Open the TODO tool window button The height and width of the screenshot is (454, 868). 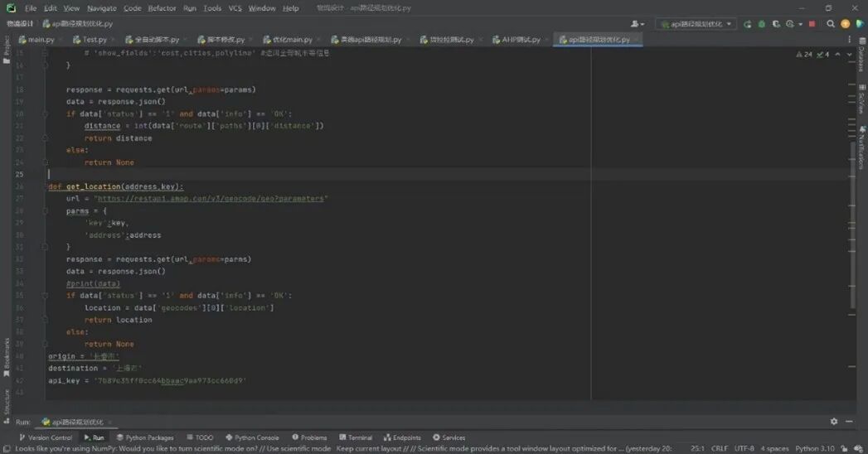[200, 437]
